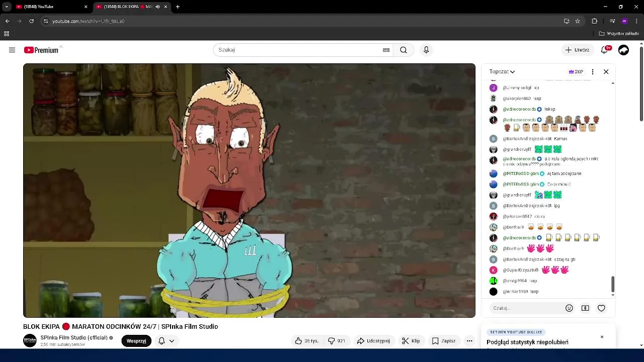
Task: Close the BLOK EKIPA tab
Action: 166,7
